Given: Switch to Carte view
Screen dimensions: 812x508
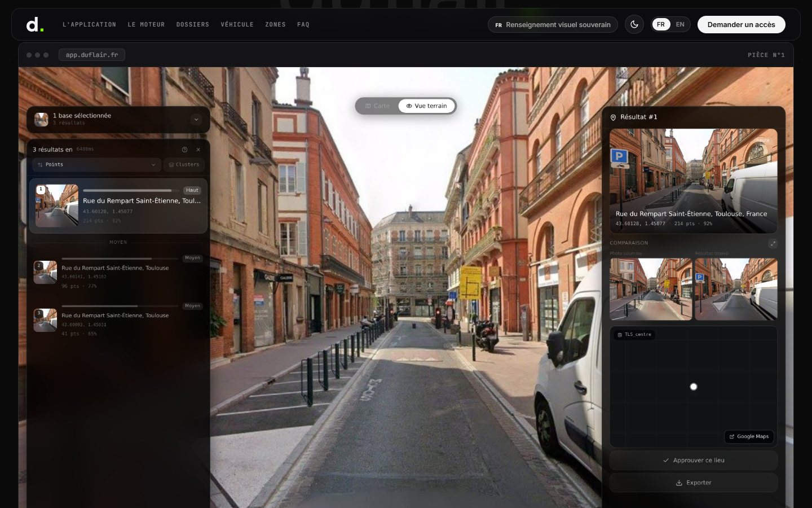Looking at the screenshot, I should 377,106.
